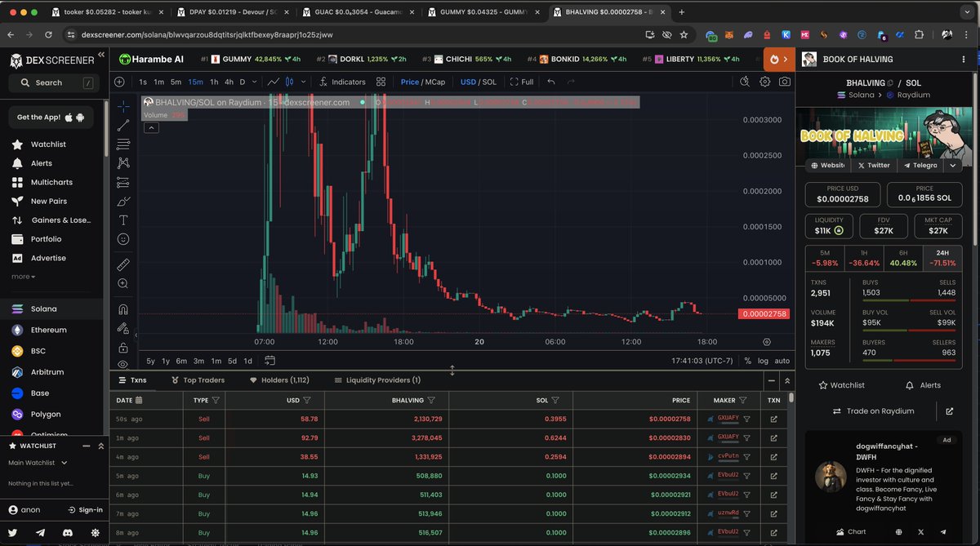Viewport: 980px width, 546px height.
Task: Switch chart to MCap view
Action: click(434, 82)
